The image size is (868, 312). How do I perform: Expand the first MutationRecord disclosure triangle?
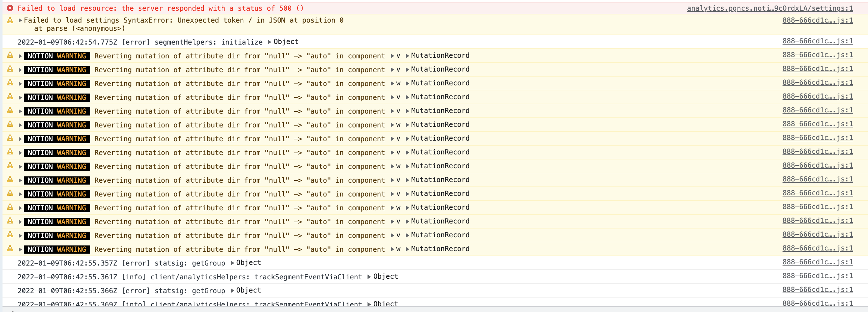[408, 55]
